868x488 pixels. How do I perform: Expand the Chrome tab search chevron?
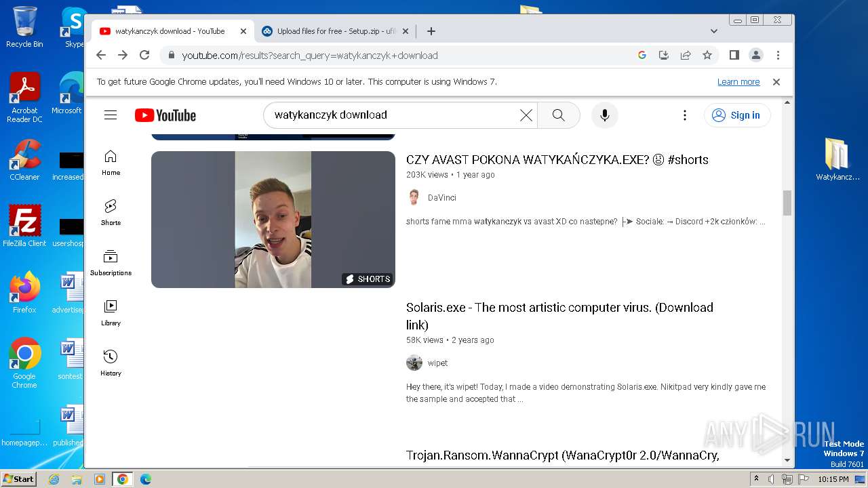pyautogui.click(x=714, y=31)
